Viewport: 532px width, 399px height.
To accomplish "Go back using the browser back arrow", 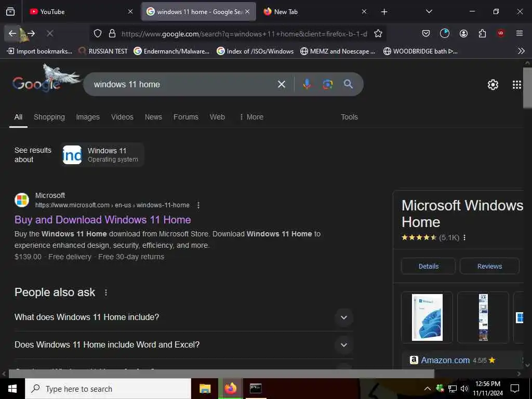I will (x=12, y=33).
